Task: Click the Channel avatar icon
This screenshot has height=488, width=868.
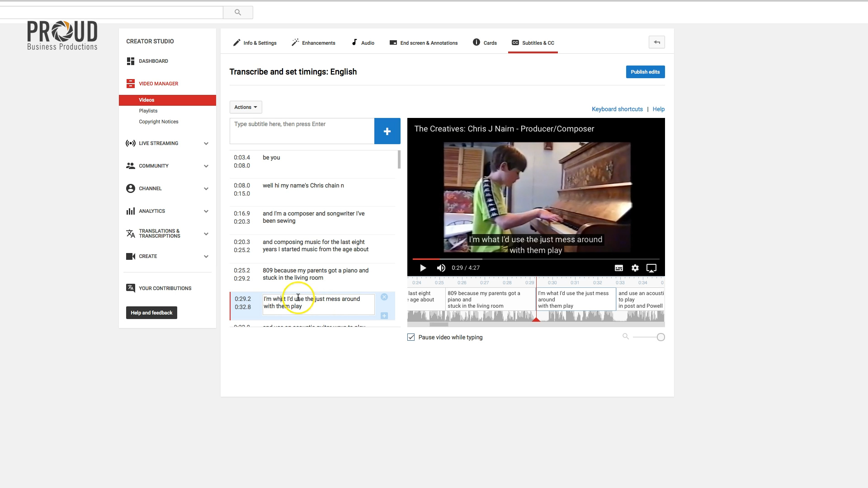Action: click(x=131, y=188)
